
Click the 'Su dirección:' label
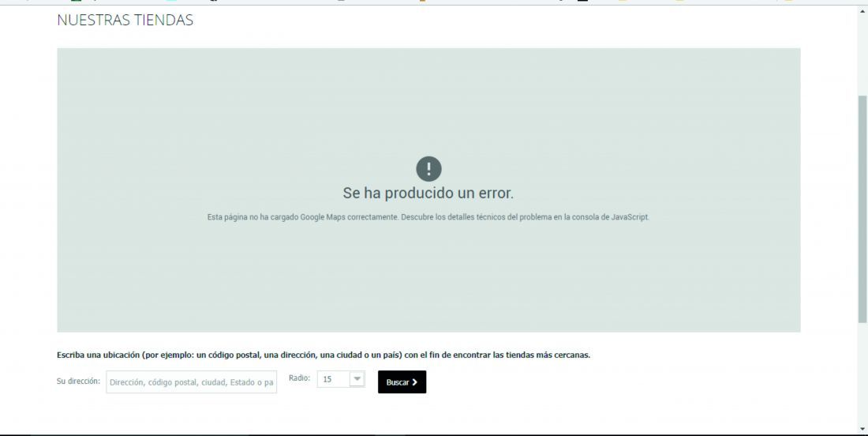point(79,381)
